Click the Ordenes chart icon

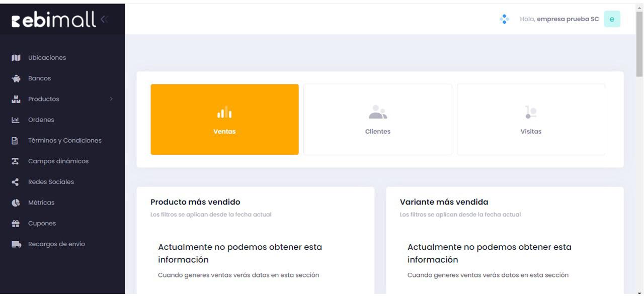[16, 120]
